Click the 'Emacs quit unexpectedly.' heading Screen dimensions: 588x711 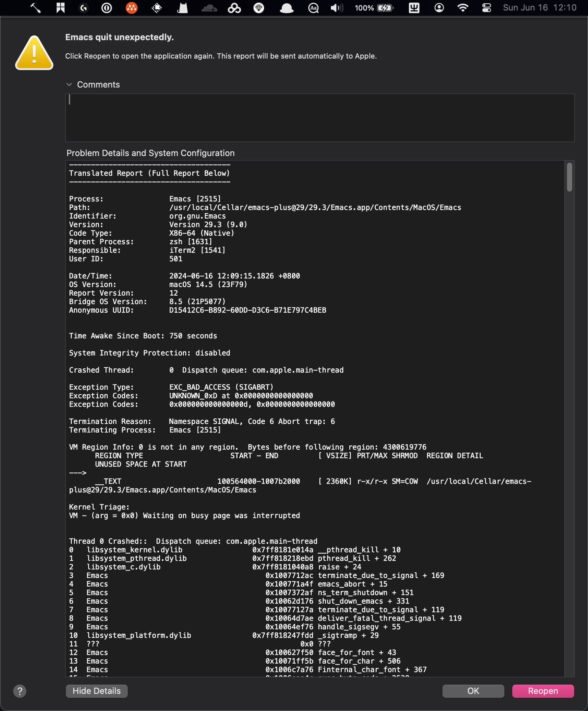click(x=120, y=37)
